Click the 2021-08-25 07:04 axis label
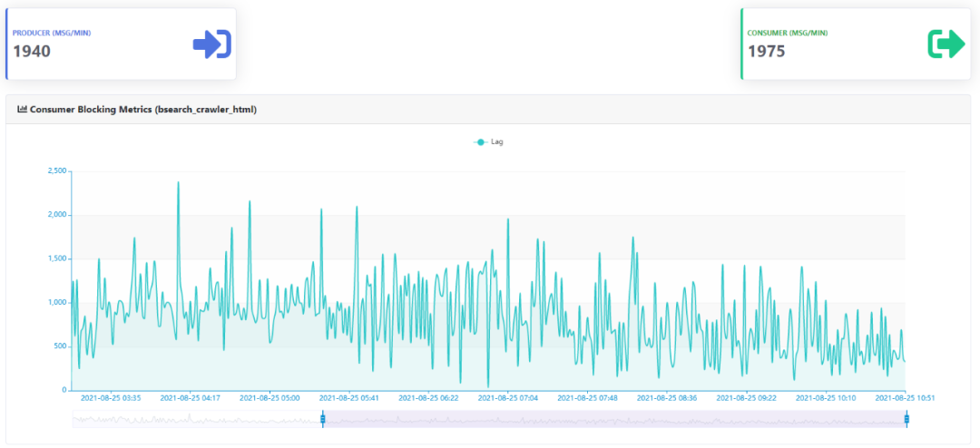The image size is (980, 448). point(508,397)
